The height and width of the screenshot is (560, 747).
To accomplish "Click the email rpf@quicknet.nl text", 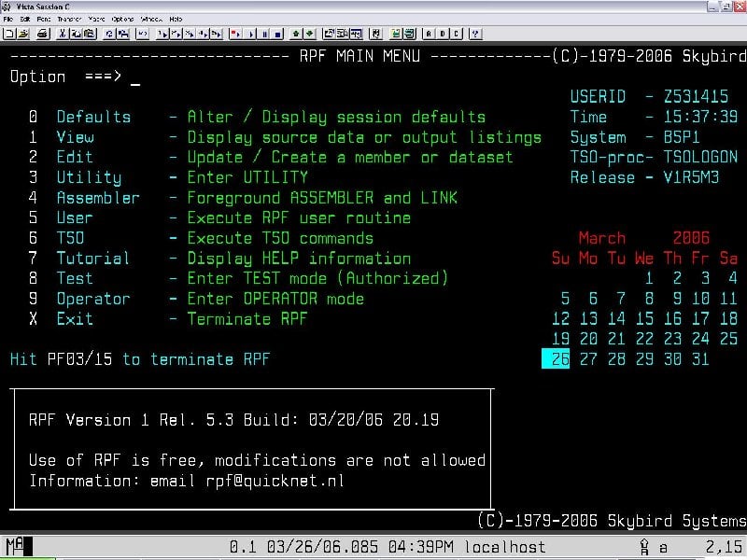I will (x=275, y=481).
